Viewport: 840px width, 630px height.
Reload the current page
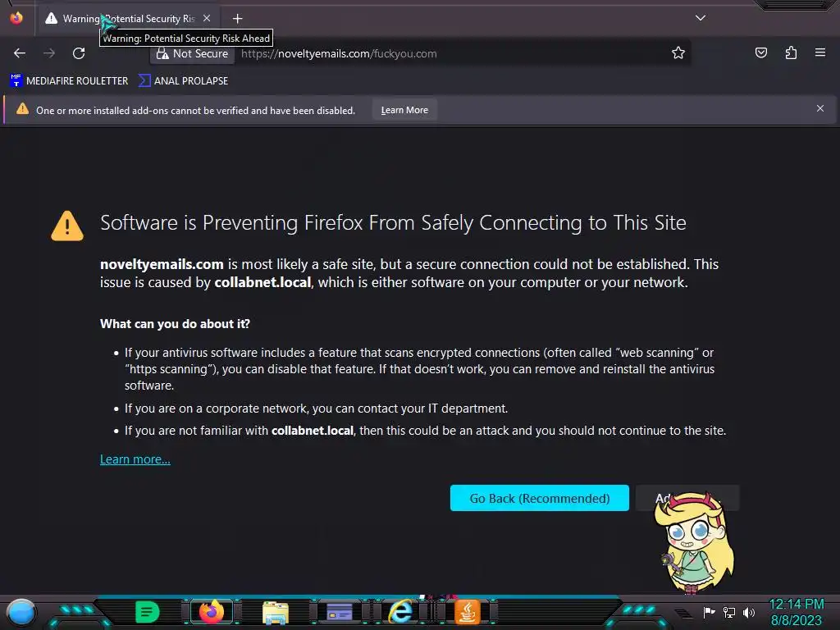pyautogui.click(x=79, y=53)
